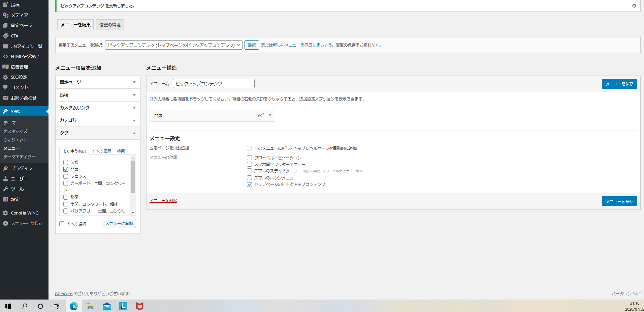Collapse the タグ accordion section
644x312 pixels.
98,133
